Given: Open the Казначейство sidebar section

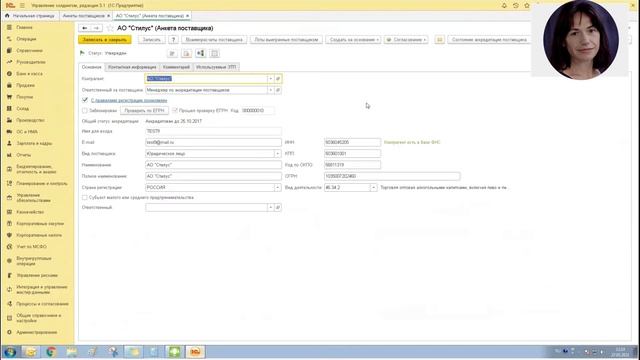Looking at the screenshot, I should (30, 212).
